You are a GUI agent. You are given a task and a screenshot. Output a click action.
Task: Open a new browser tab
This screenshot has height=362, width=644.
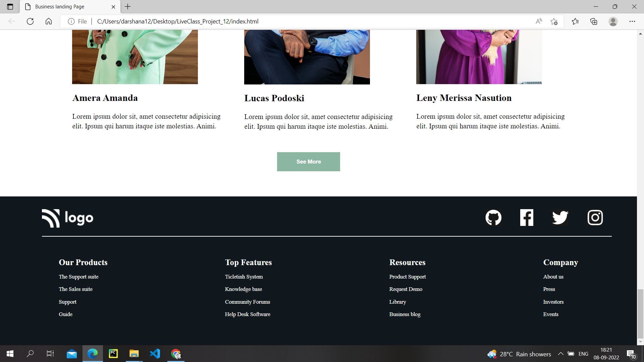(128, 7)
